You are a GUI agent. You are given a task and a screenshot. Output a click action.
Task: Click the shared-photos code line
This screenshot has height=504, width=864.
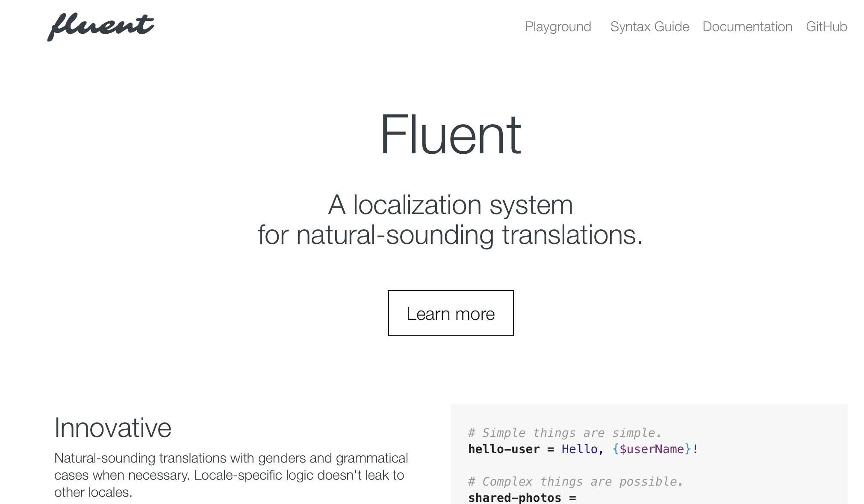tap(522, 498)
